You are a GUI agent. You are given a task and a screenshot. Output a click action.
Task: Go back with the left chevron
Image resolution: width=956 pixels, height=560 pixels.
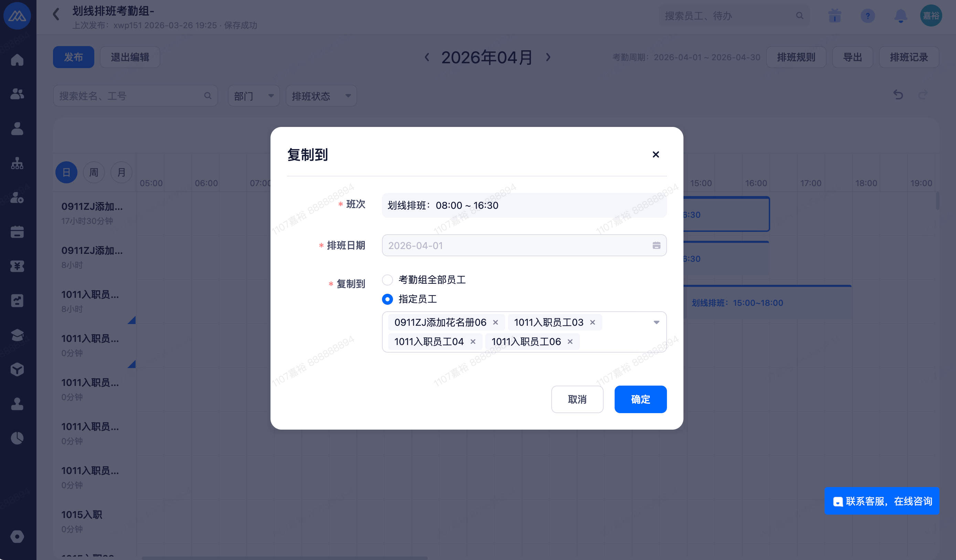56,14
